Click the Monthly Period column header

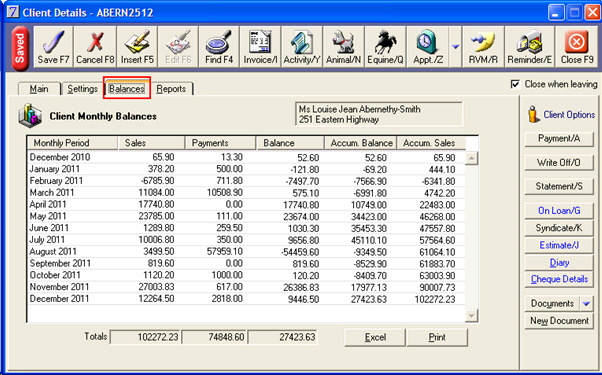(x=73, y=143)
